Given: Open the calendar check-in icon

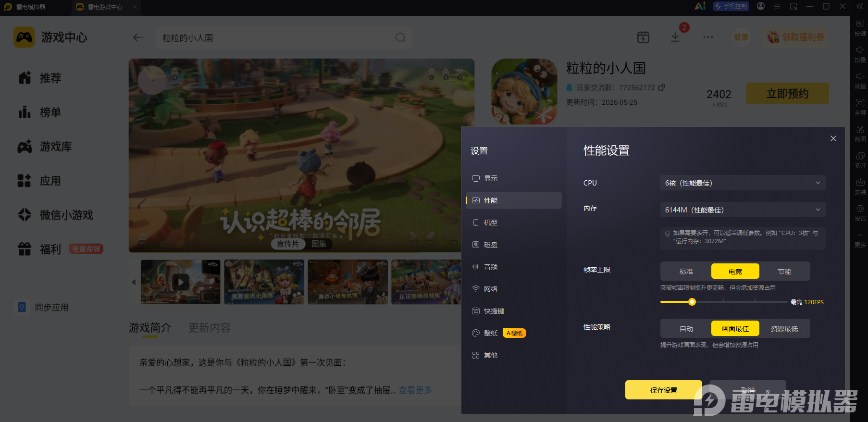Looking at the screenshot, I should click(x=643, y=37).
